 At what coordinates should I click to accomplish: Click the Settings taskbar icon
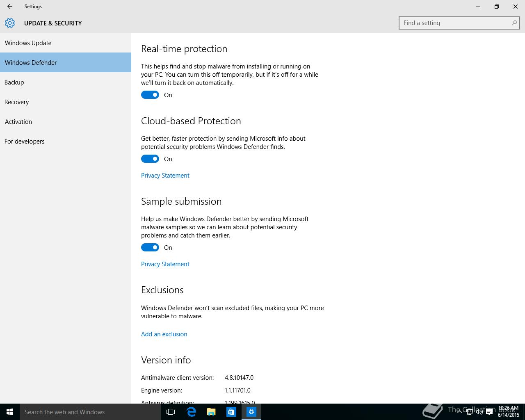251,412
